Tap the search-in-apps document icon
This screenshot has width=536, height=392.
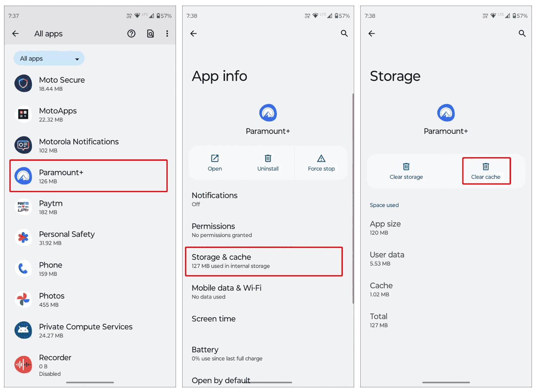[150, 33]
